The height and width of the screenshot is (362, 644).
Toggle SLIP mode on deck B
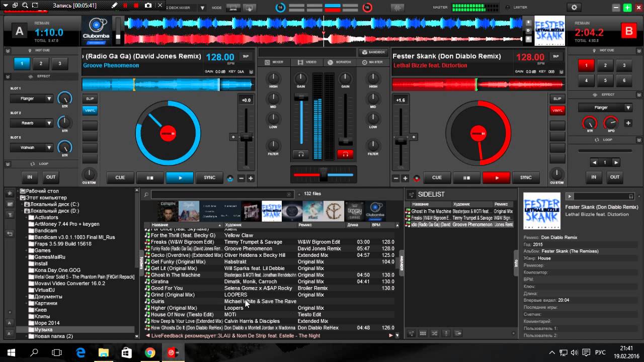(x=557, y=99)
